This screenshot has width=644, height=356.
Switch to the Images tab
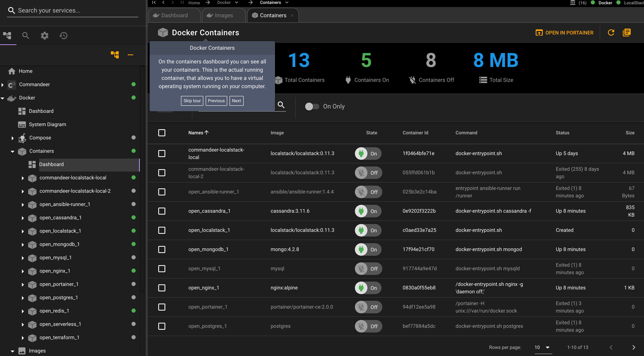(223, 15)
